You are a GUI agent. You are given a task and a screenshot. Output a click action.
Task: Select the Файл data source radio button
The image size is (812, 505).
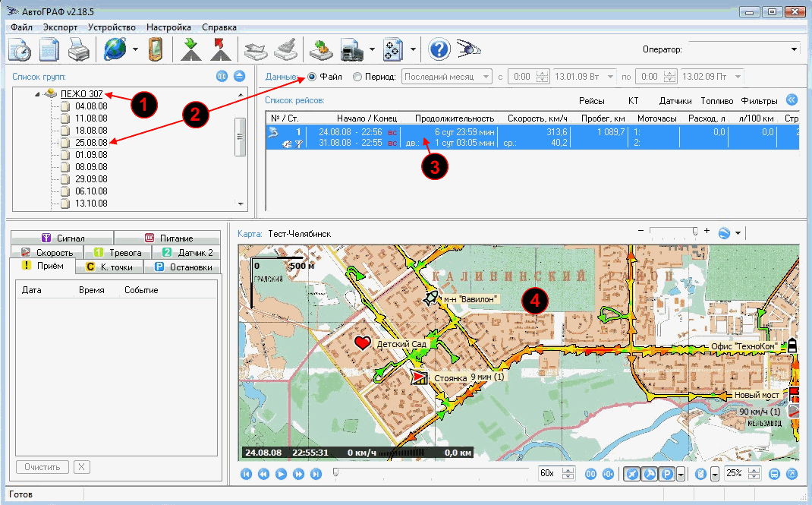(x=312, y=77)
